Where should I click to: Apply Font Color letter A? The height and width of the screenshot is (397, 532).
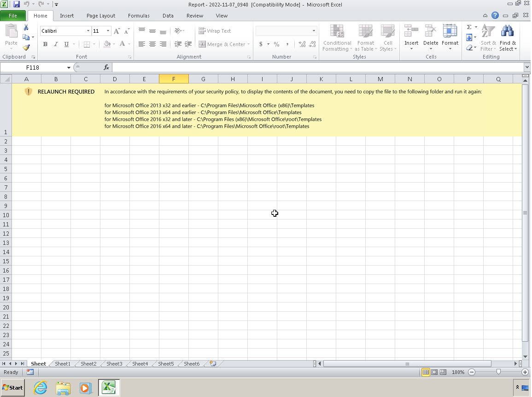tap(122, 44)
